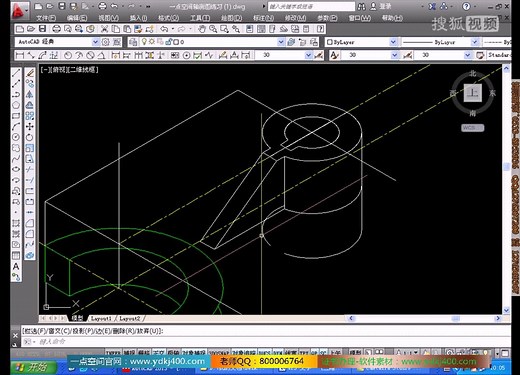Expand the dropdown arrow next to Help icon
520x375 pixels.
[475, 6]
